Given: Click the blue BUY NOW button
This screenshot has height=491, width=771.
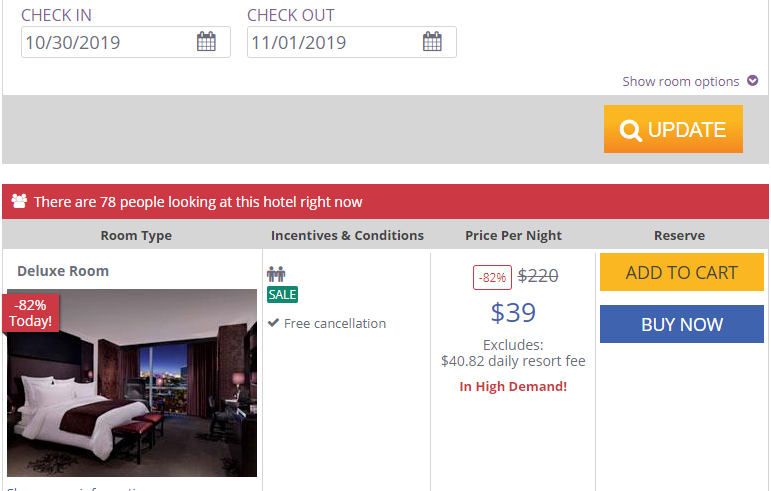Looking at the screenshot, I should [682, 324].
